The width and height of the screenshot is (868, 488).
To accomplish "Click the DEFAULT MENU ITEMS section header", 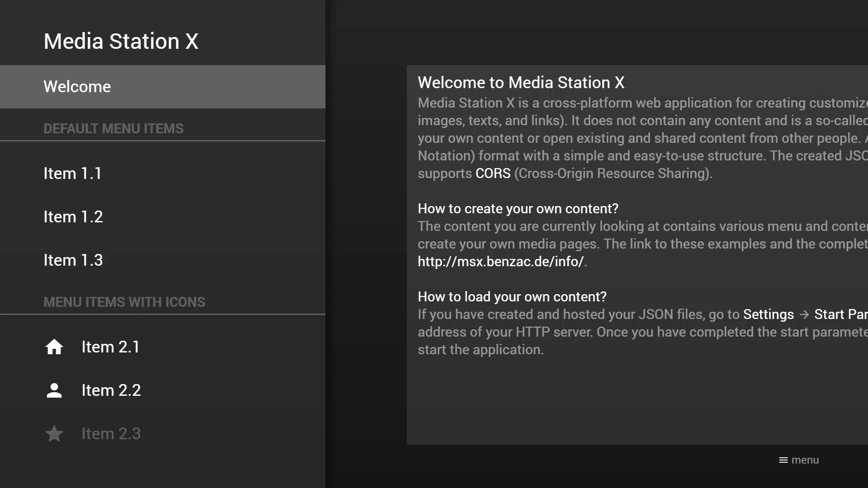I will click(x=113, y=128).
